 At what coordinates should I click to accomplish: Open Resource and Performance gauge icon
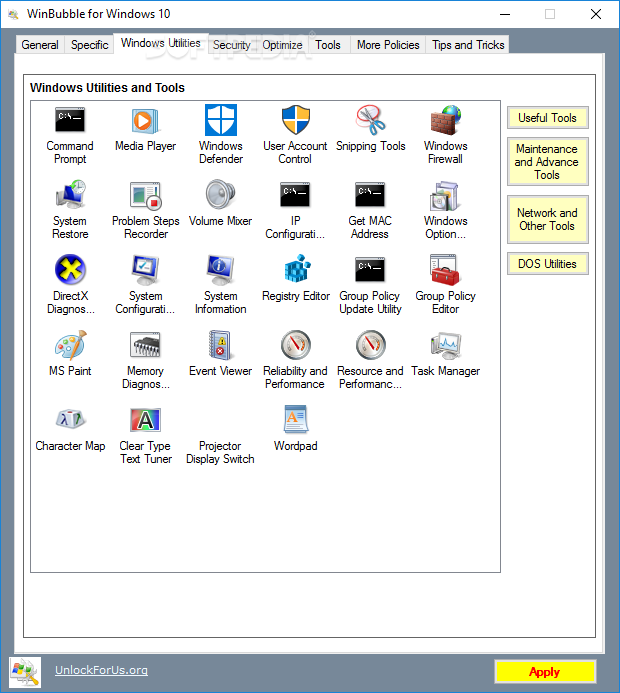coord(371,345)
